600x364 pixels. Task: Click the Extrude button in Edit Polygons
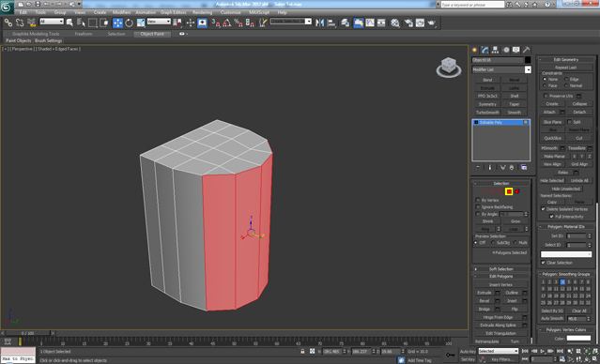point(485,293)
